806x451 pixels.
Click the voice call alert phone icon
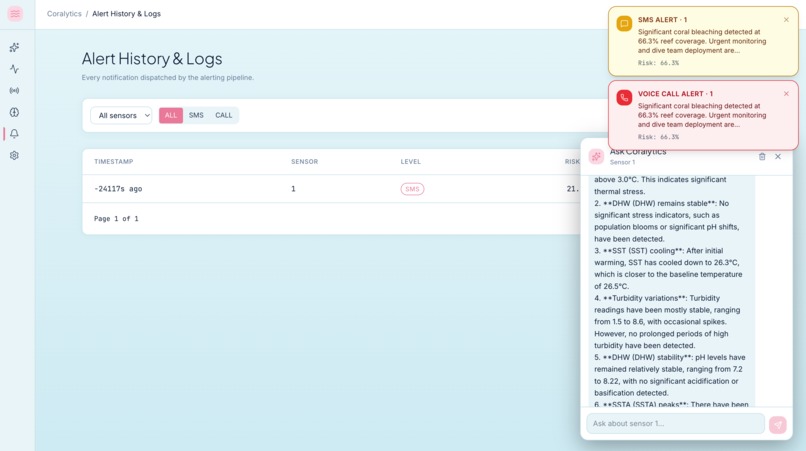624,98
